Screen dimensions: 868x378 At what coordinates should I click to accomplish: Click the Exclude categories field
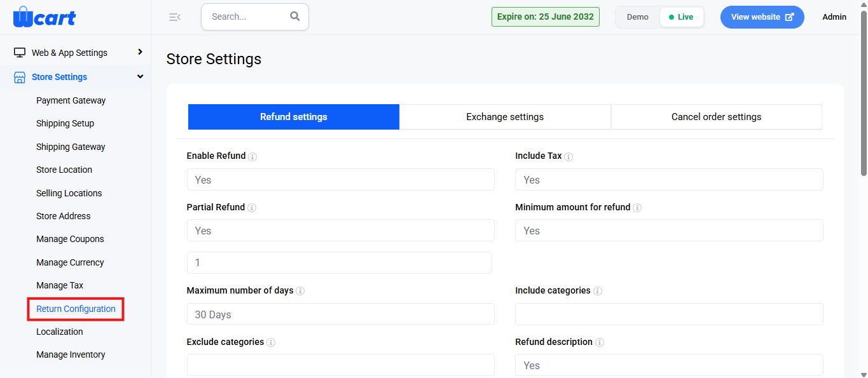click(x=340, y=365)
